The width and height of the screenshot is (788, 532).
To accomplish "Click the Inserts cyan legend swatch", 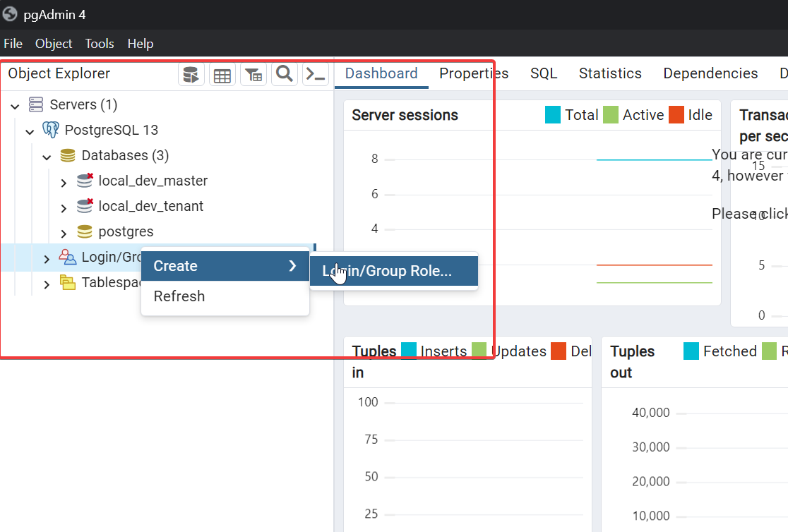I will 409,351.
